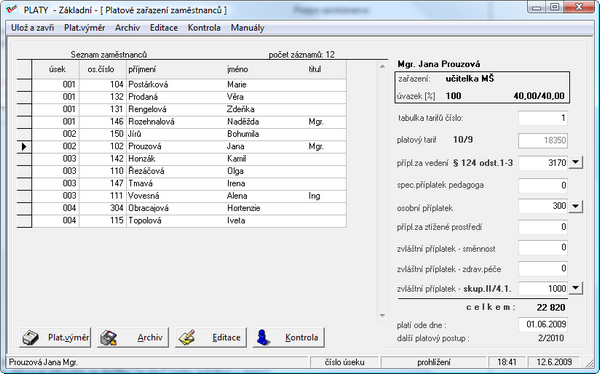The height and width of the screenshot is (374, 600).
Task: Click the archive machine icon next to Archiv
Action: pos(108,338)
